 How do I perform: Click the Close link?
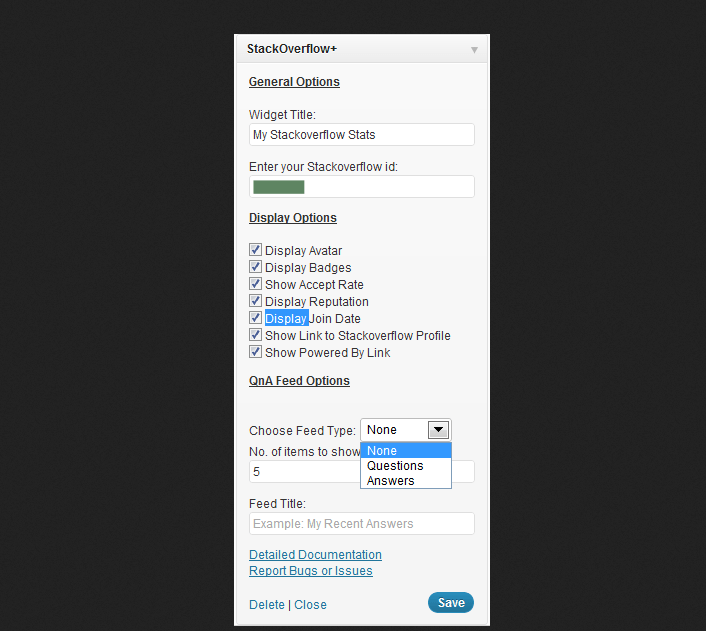pos(310,604)
